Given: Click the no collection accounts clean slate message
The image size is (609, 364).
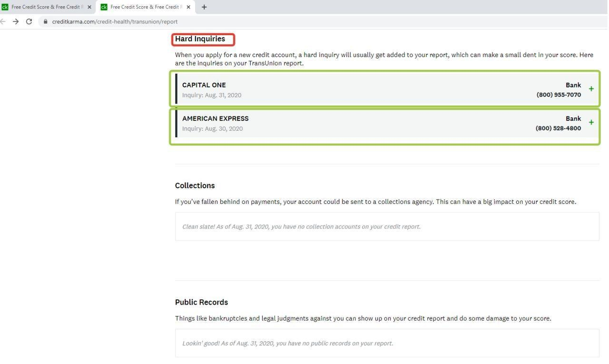Looking at the screenshot, I should coord(301,227).
